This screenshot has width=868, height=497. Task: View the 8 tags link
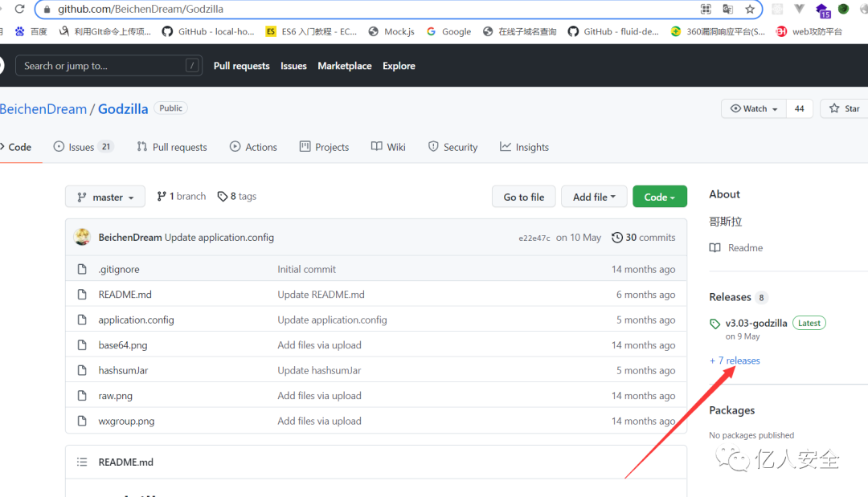click(x=237, y=196)
